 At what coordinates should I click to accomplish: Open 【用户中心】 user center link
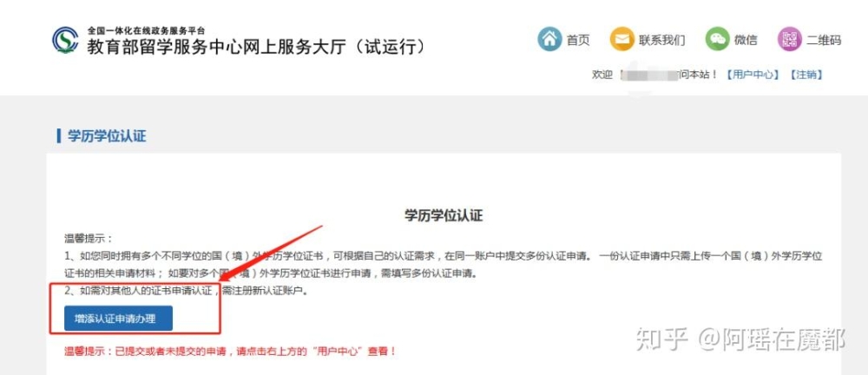(x=753, y=75)
